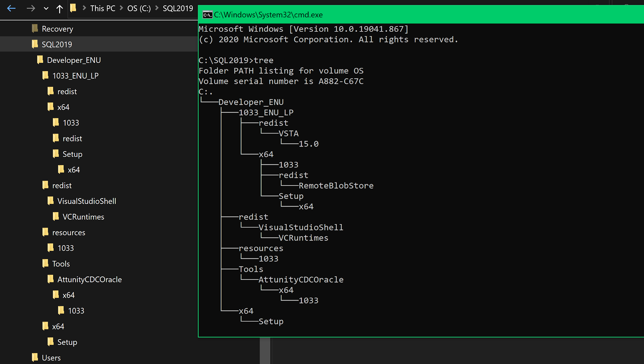The height and width of the screenshot is (364, 644).
Task: Select the Developer_ENU folder in the tree
Action: (74, 60)
